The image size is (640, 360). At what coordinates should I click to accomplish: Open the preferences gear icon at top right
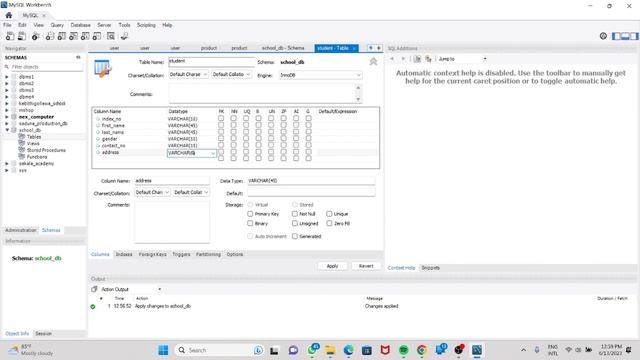pyautogui.click(x=603, y=36)
